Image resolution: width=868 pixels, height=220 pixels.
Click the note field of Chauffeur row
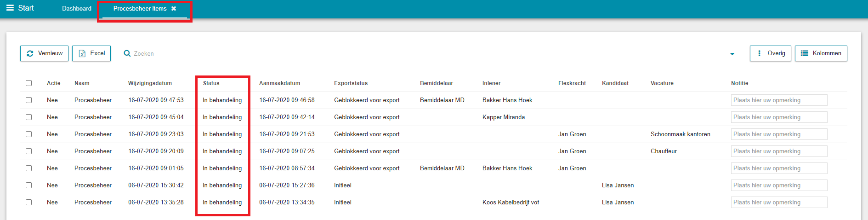pos(779,151)
